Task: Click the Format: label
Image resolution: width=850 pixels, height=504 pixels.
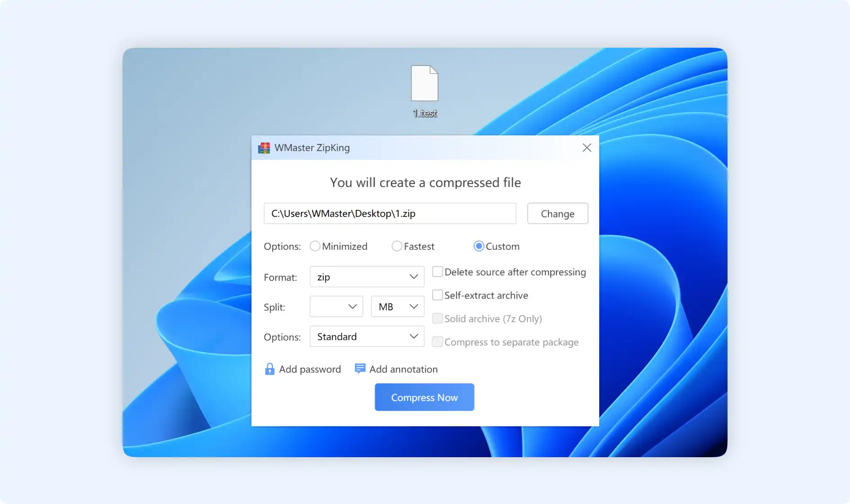Action: (x=280, y=277)
